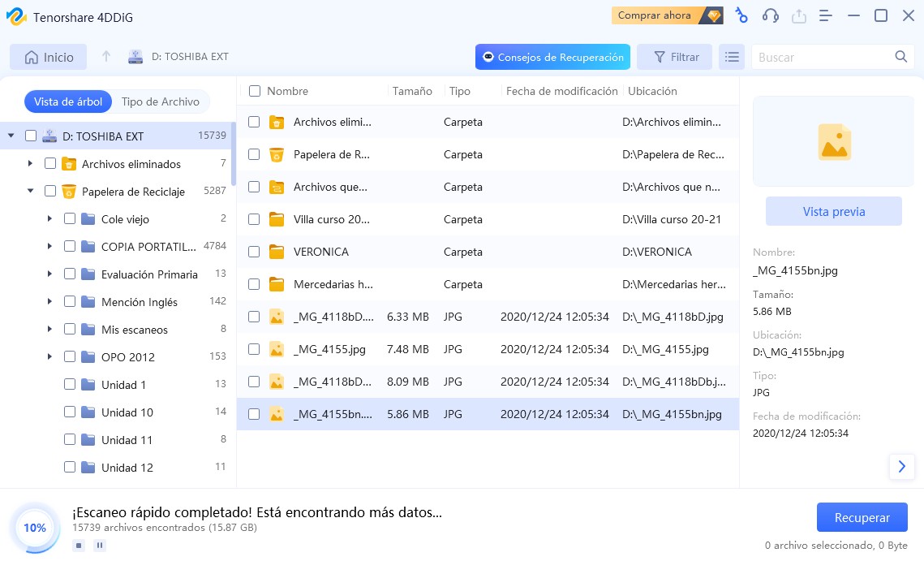Stop the scan with the stop icon
Viewport: 924px width, 561px height.
point(79,545)
